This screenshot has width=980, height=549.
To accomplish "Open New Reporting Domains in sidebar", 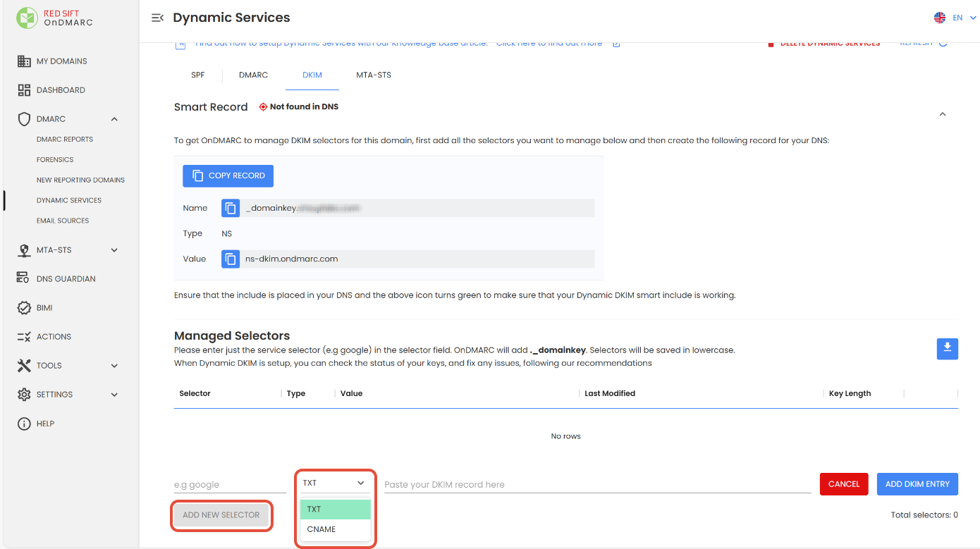I will tap(80, 180).
